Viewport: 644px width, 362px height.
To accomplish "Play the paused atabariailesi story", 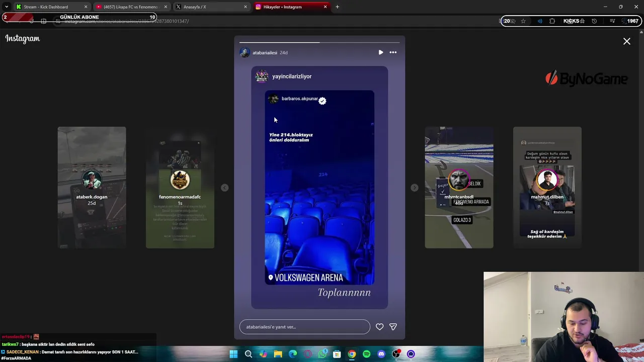I will [381, 52].
